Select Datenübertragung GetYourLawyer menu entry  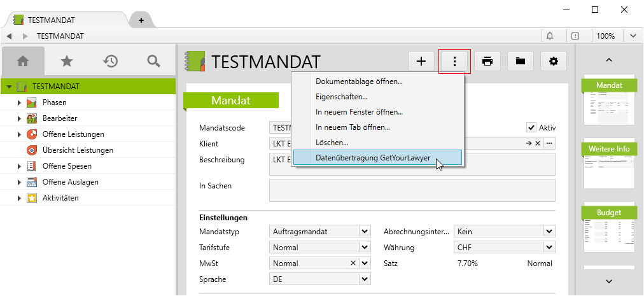372,158
